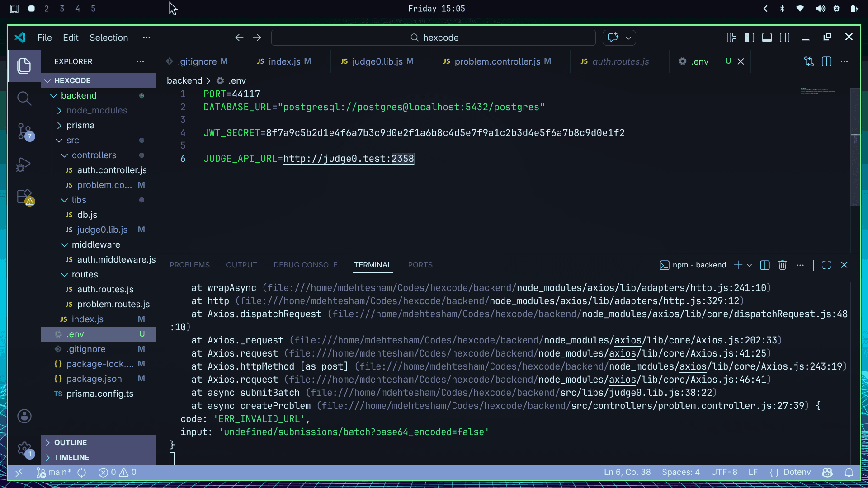868x488 pixels.
Task: Switch to the PROBLEMS panel tab
Action: click(x=189, y=265)
